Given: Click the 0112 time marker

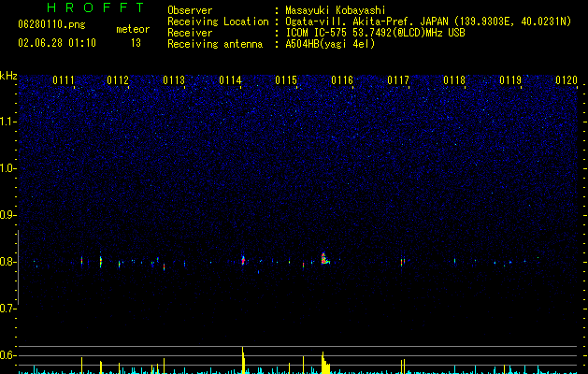Looking at the screenshot, I should tap(118, 80).
